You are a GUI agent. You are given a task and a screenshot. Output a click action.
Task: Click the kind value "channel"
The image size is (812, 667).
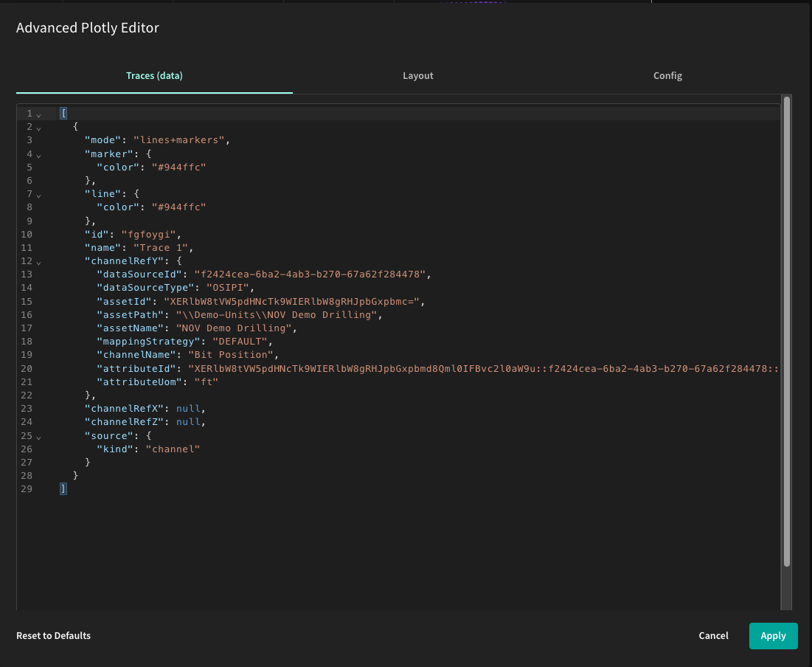pyautogui.click(x=173, y=449)
